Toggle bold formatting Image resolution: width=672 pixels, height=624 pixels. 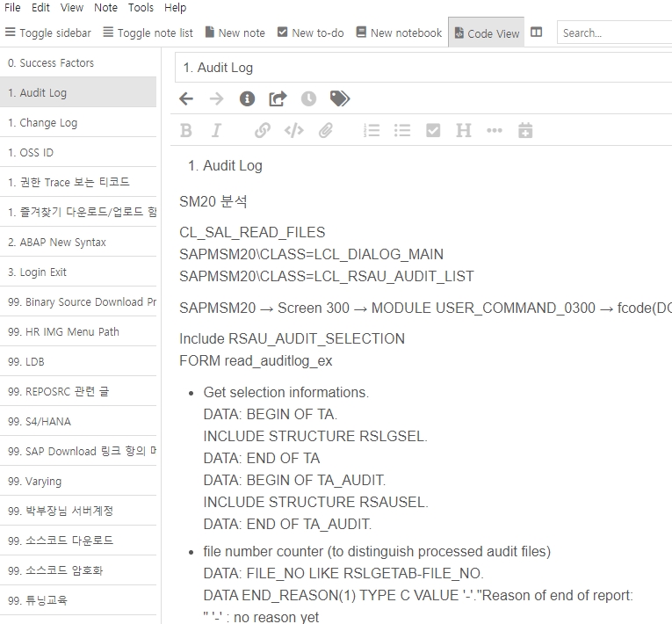pos(186,131)
